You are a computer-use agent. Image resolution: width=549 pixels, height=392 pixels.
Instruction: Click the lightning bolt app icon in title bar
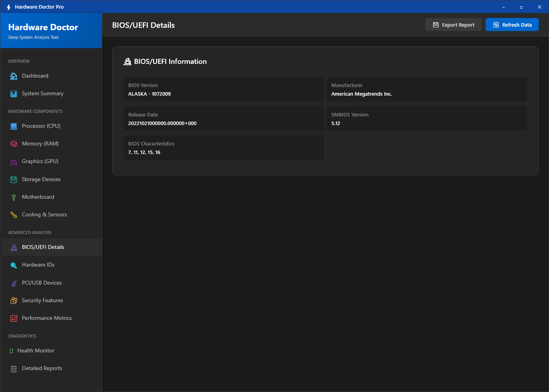point(9,7)
